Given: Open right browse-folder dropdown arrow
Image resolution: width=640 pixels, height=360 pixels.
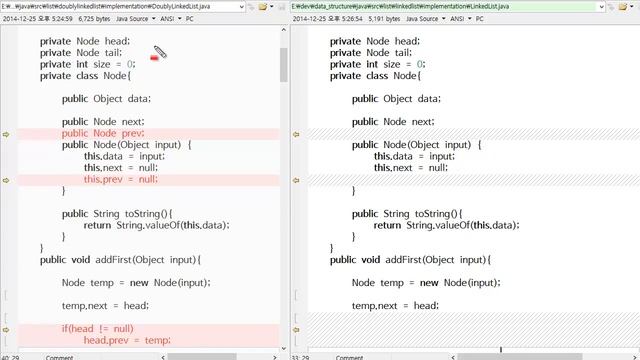Looking at the screenshot, I should point(632,7).
